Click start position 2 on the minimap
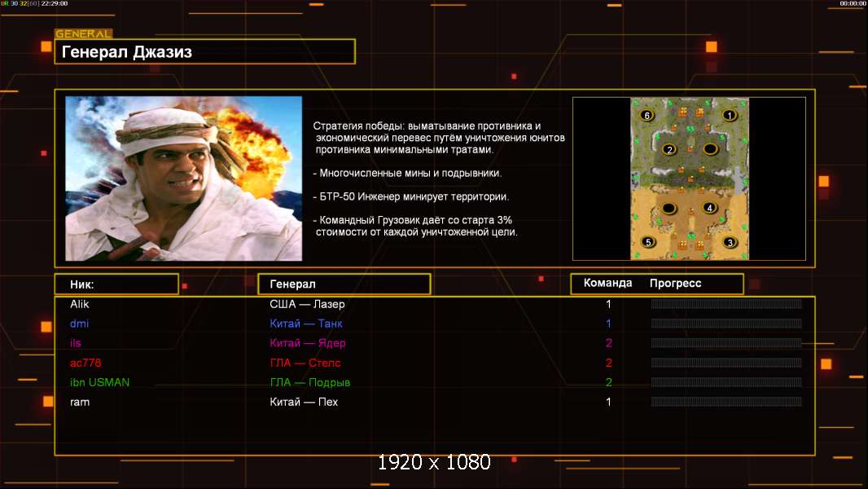 (670, 149)
